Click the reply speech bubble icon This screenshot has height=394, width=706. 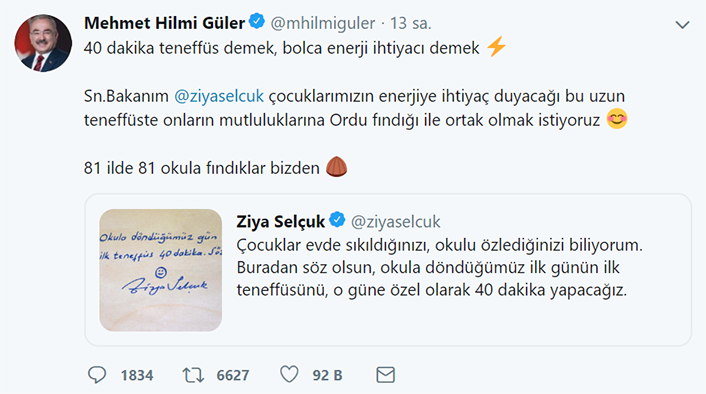click(97, 375)
